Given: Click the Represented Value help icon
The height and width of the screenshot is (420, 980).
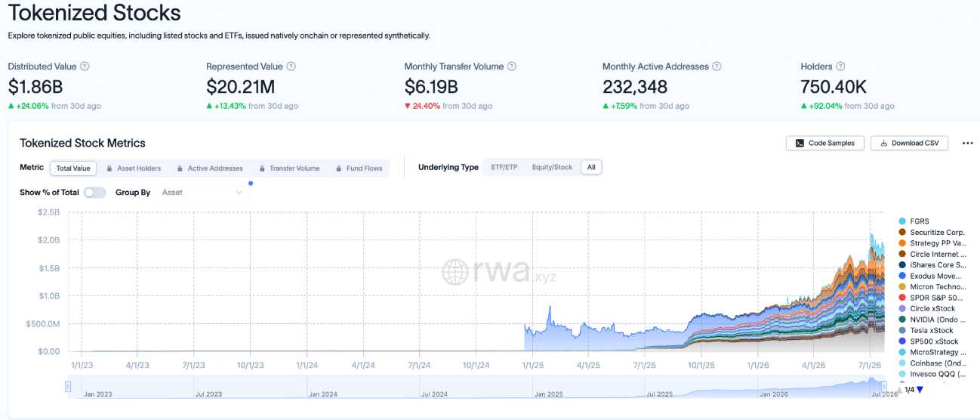Looking at the screenshot, I should click(291, 66).
